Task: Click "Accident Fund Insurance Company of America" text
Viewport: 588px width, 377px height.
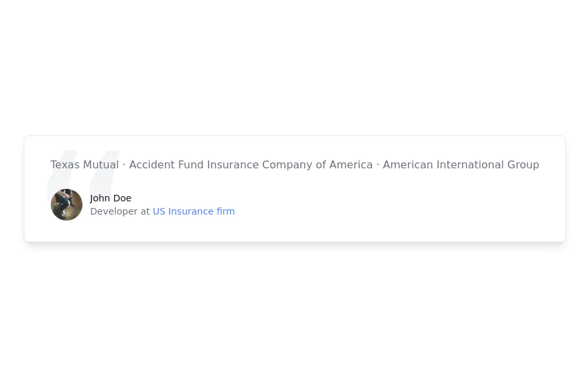Action: 251,164
